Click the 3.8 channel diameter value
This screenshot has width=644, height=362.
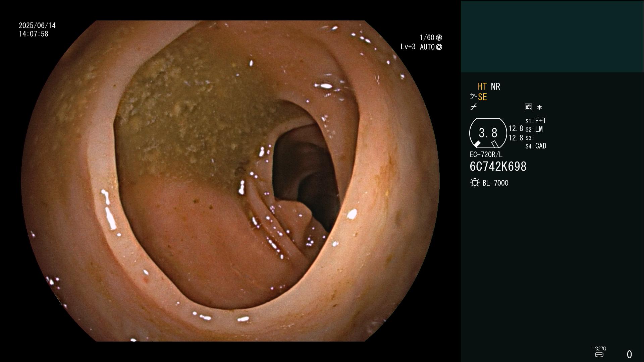(488, 133)
